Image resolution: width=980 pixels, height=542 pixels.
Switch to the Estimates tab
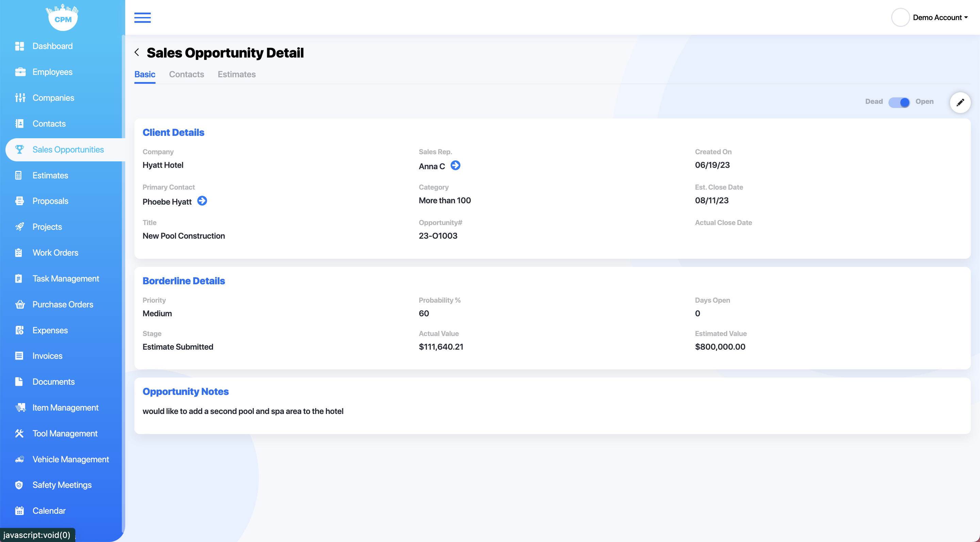click(x=236, y=74)
